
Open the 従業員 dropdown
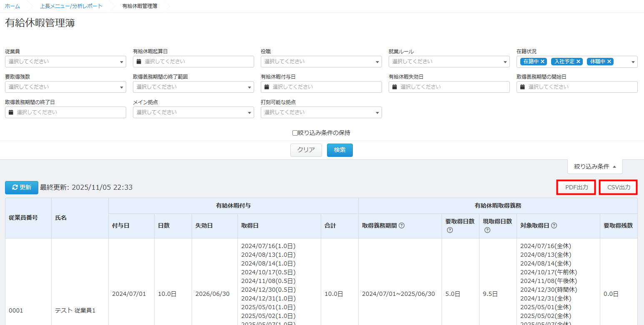(x=65, y=62)
